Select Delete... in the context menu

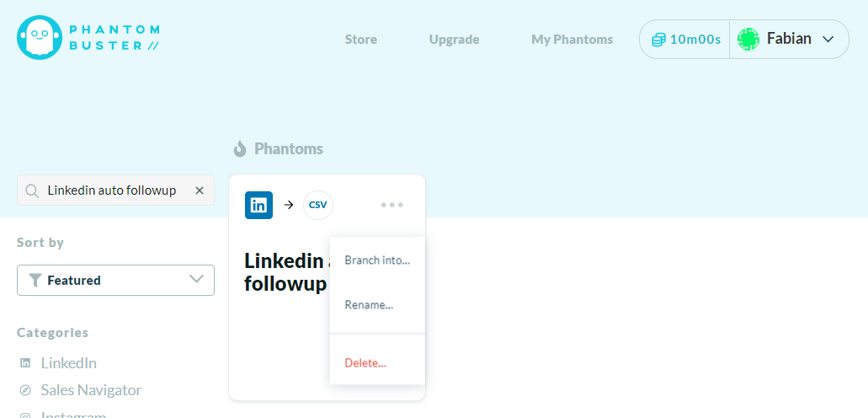pyautogui.click(x=365, y=363)
